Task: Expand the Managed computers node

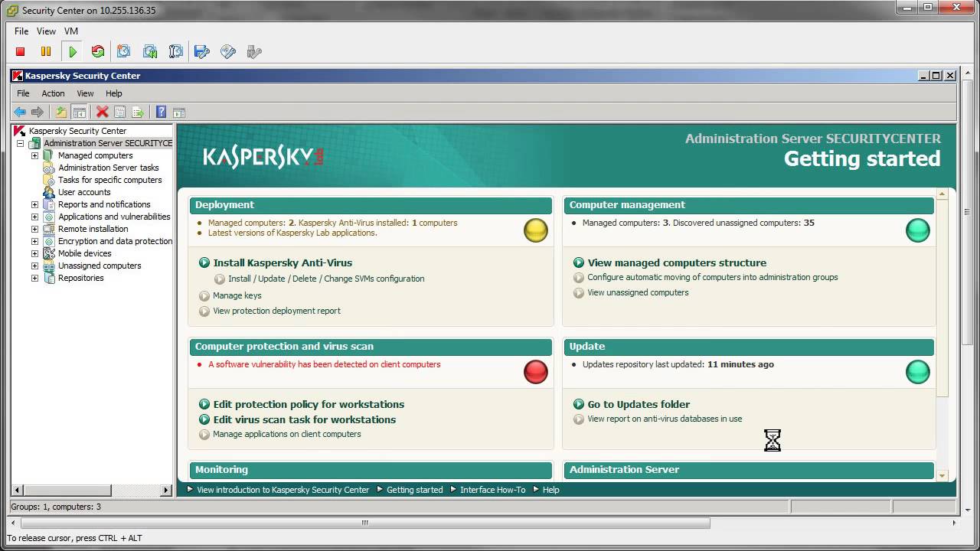Action: (x=34, y=155)
